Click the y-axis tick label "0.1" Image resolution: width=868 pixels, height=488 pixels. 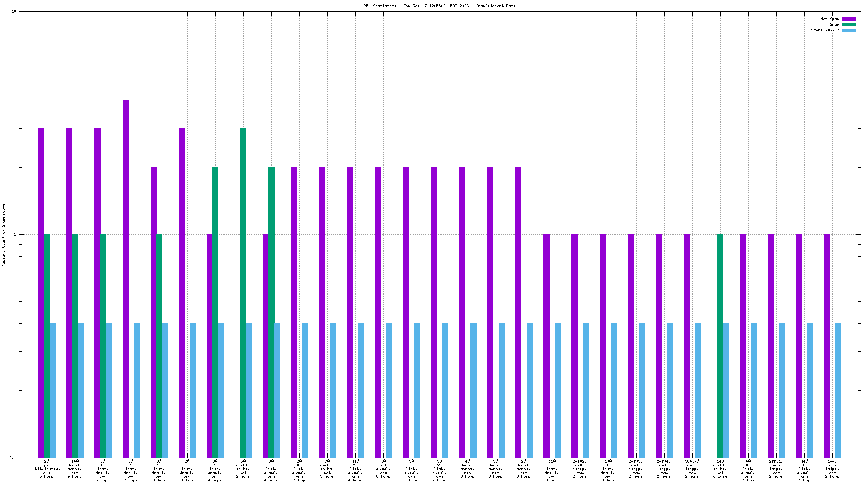click(13, 458)
